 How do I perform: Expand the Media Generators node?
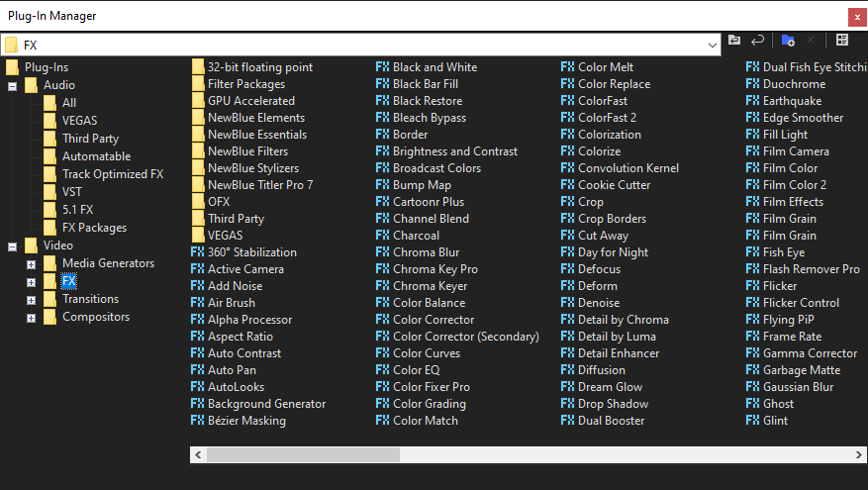point(31,264)
